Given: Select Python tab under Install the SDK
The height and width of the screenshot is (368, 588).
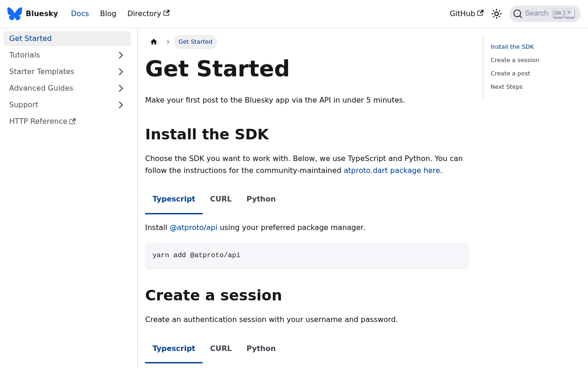Looking at the screenshot, I should [261, 199].
